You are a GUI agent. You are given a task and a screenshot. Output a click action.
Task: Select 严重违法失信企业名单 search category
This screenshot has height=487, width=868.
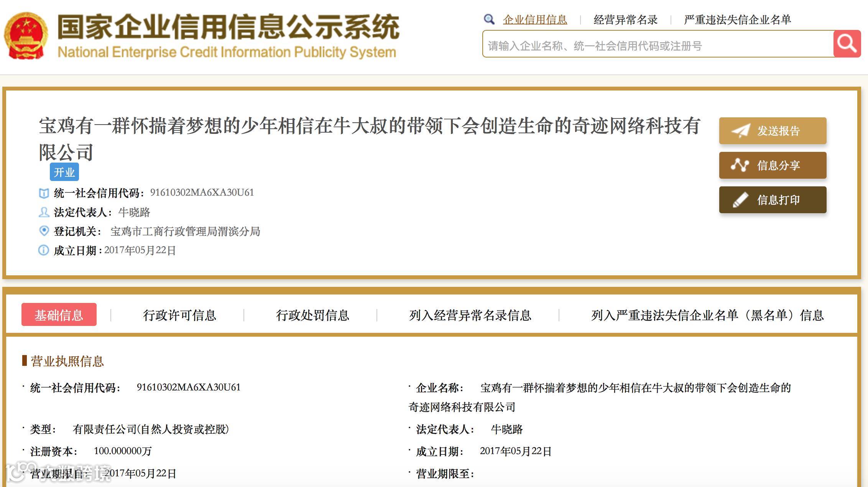point(737,20)
